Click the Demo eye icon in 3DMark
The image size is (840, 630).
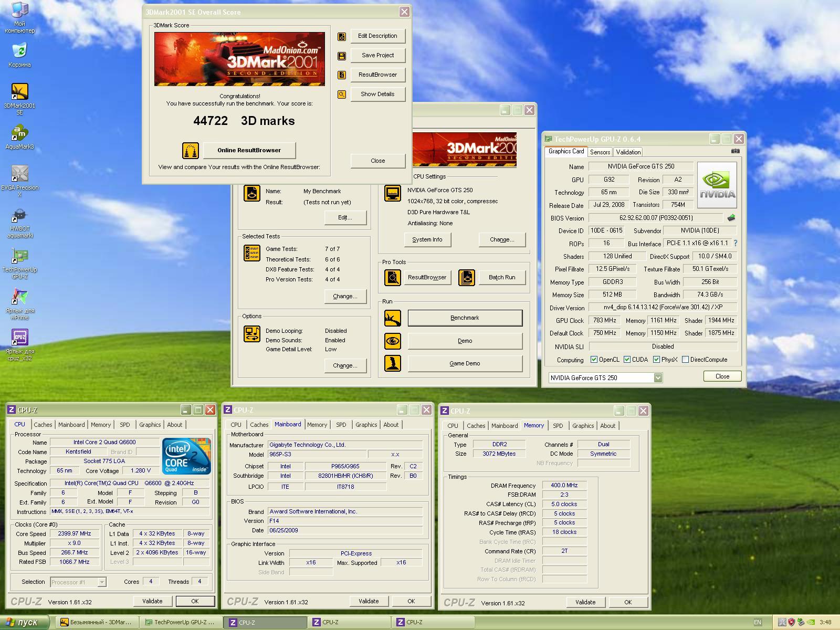click(x=393, y=341)
